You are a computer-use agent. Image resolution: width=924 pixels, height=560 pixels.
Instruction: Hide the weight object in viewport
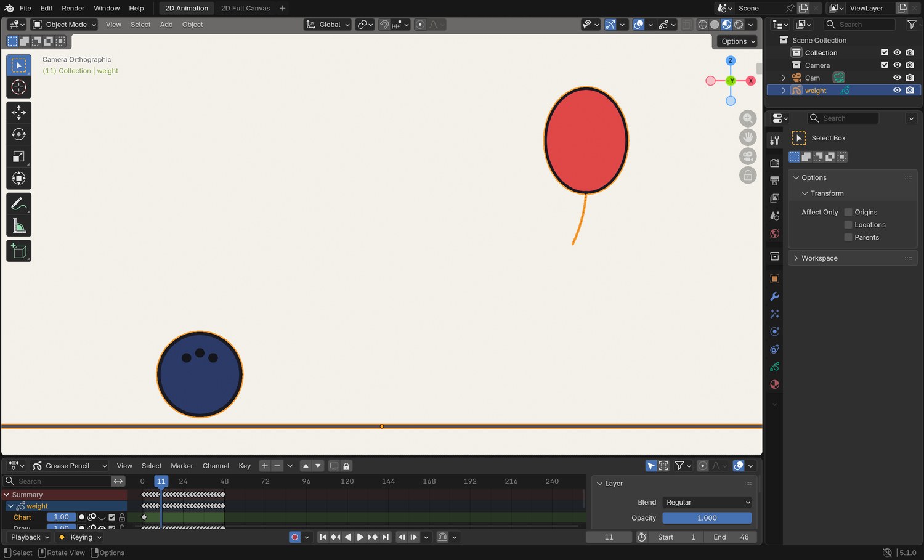pyautogui.click(x=897, y=90)
